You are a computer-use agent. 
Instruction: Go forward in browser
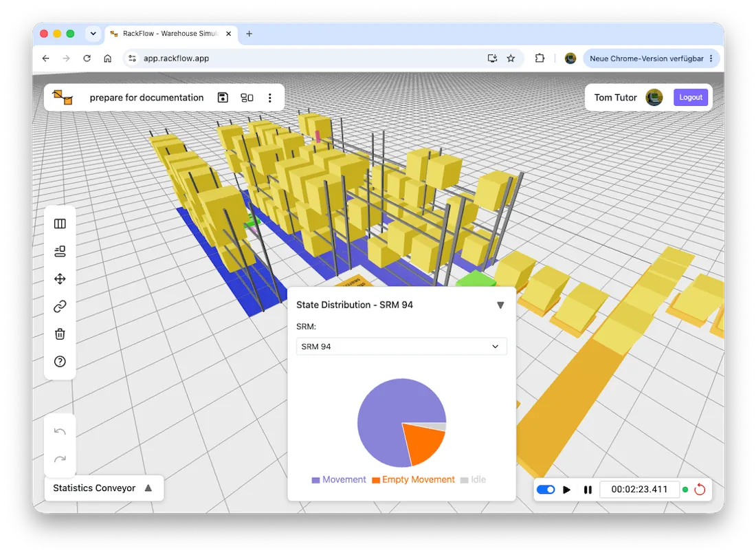67,58
